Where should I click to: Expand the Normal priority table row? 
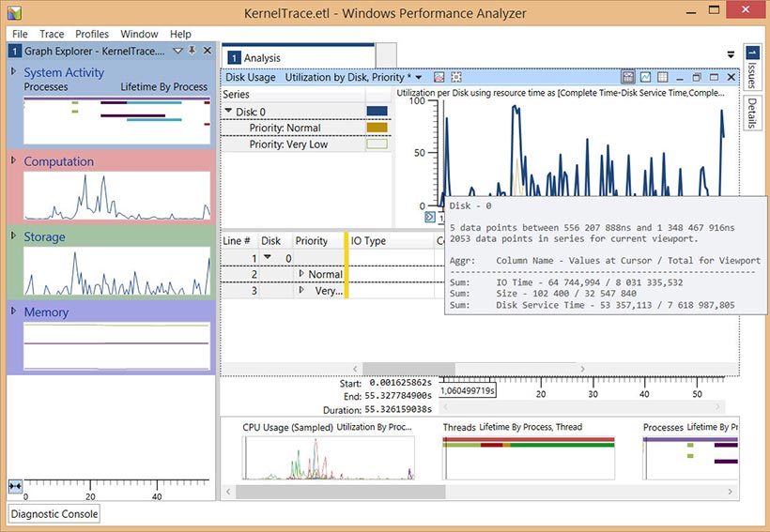[x=301, y=273]
